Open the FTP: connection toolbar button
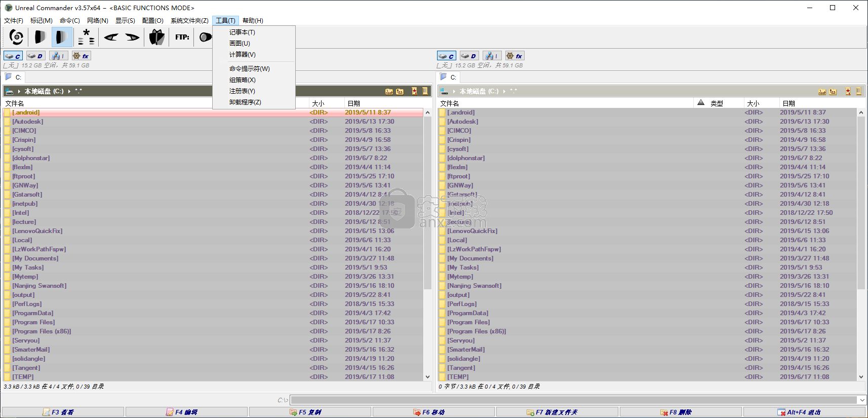Image resolution: width=868 pixels, height=418 pixels. [x=182, y=37]
